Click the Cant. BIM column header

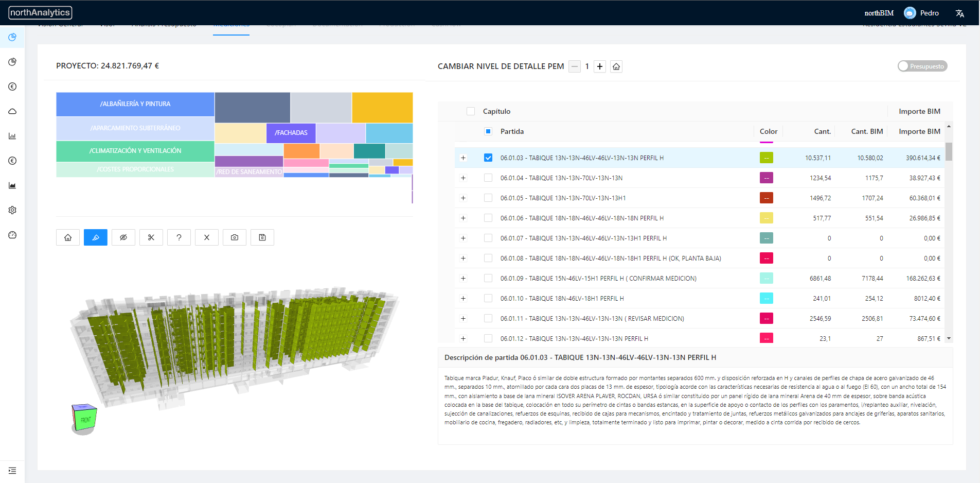tap(867, 131)
